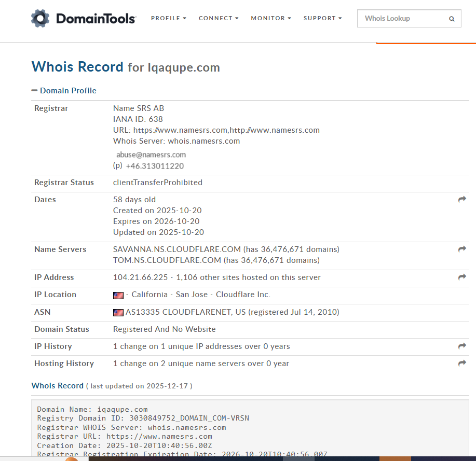The width and height of the screenshot is (476, 461).
Task: Click the share arrow in Name Servers row
Action: click(x=462, y=249)
